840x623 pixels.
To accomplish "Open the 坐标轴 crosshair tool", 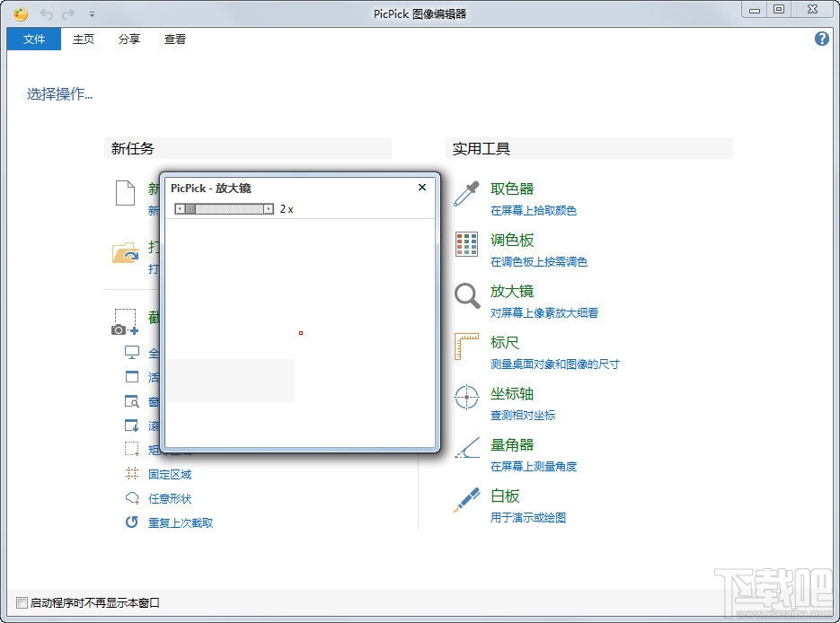I will point(512,393).
